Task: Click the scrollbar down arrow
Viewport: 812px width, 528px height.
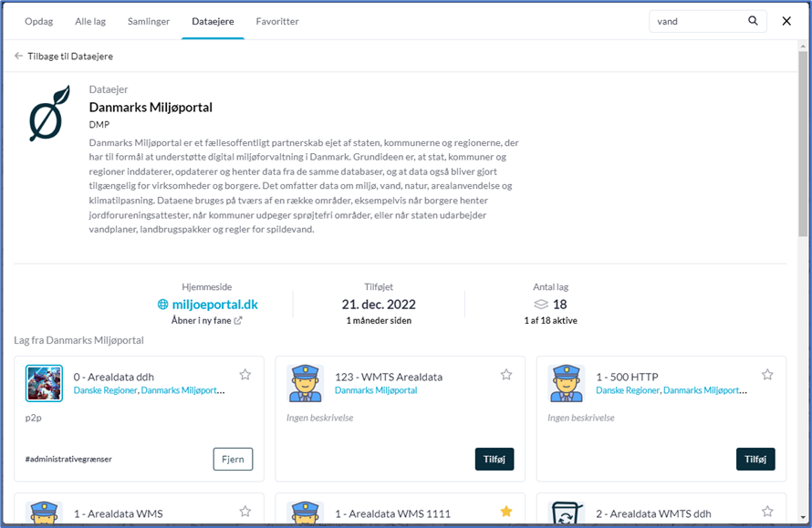Action: [x=803, y=517]
